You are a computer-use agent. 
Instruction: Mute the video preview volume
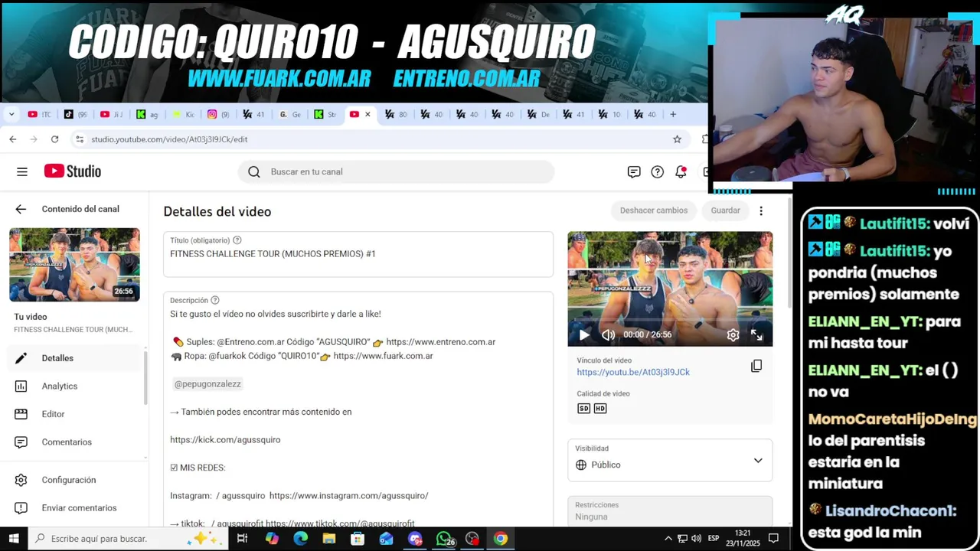(608, 334)
